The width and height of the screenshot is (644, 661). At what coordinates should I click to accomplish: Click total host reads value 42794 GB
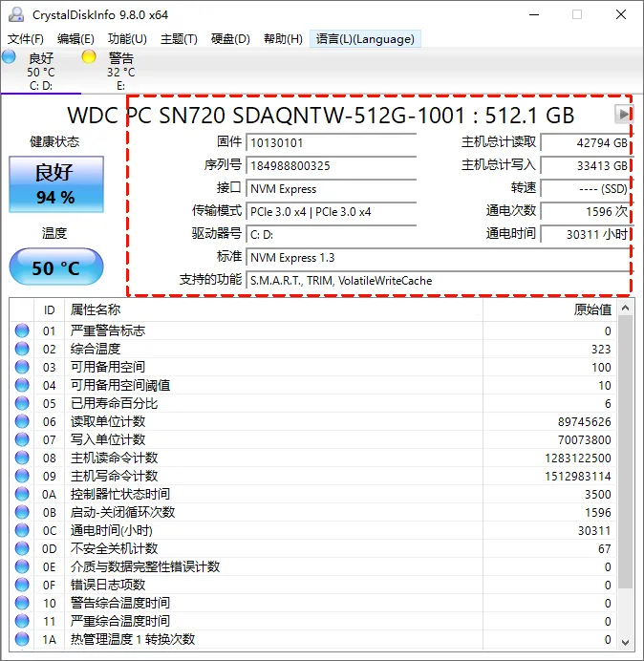586,143
